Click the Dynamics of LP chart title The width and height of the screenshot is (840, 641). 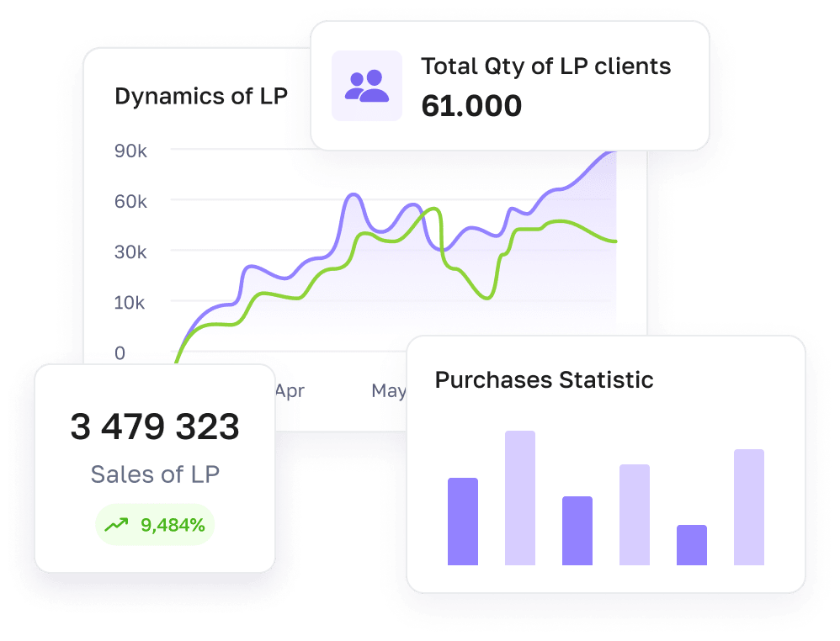201,97
